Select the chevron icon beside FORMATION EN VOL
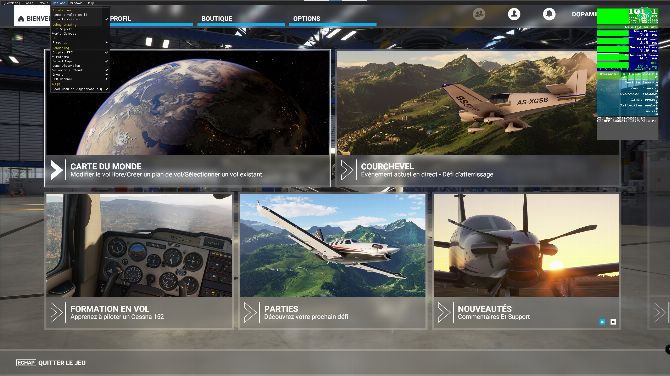Image resolution: width=670 pixels, height=376 pixels. click(56, 312)
